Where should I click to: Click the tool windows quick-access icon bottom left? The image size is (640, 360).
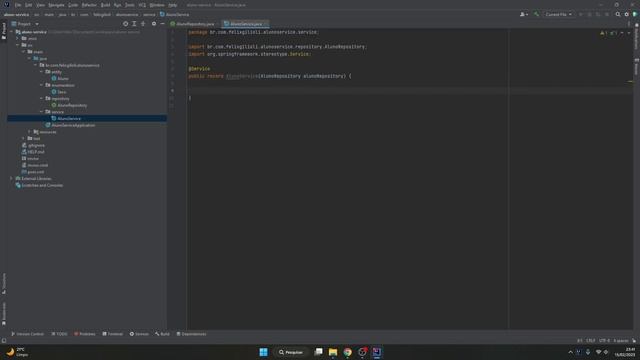pos(4,340)
